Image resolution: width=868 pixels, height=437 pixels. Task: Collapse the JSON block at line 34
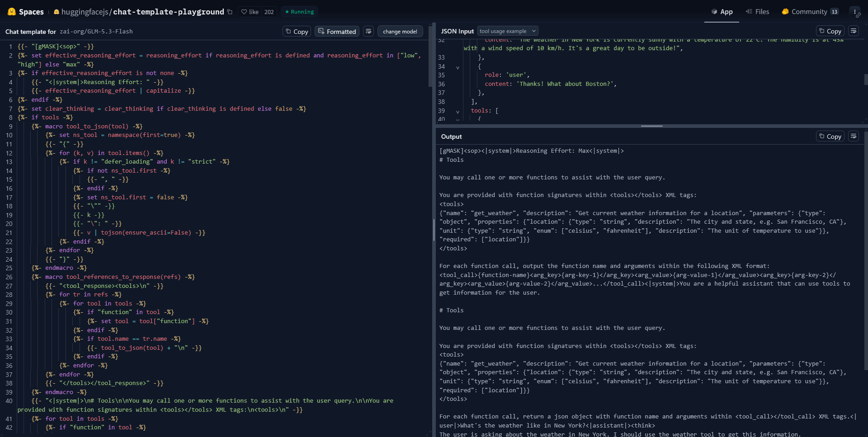click(458, 67)
